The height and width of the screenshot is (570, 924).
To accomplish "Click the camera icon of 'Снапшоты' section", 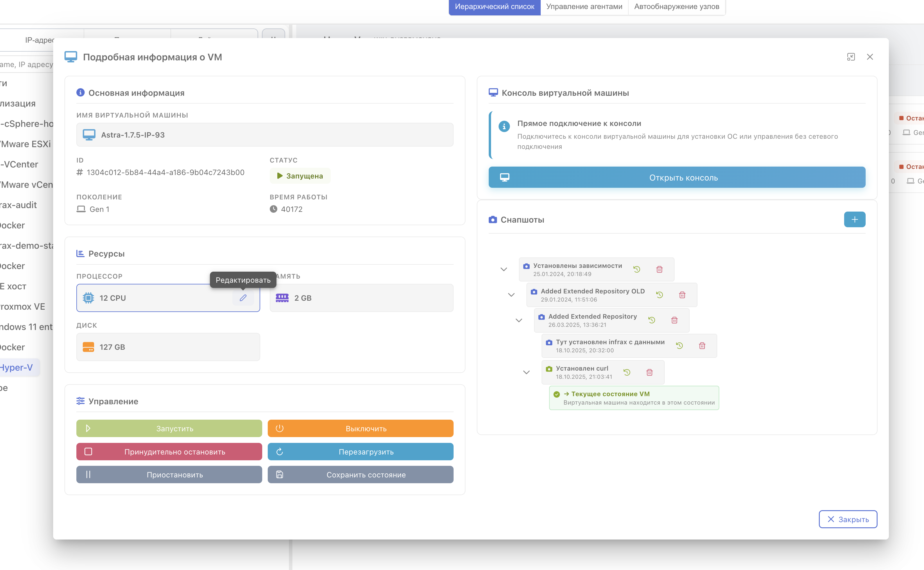I will 493,219.
